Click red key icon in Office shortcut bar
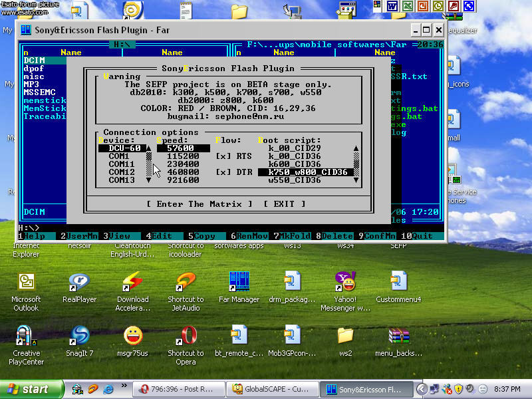This screenshot has width=532, height=399. [454, 6]
